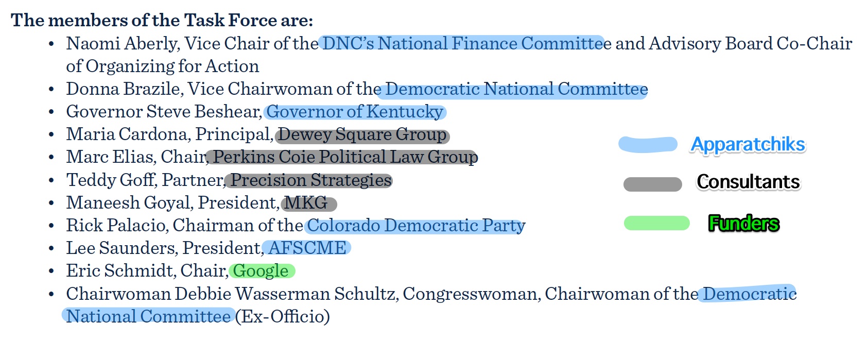Click the Ex-Officio text in last bullet
The image size is (868, 340).
[283, 316]
